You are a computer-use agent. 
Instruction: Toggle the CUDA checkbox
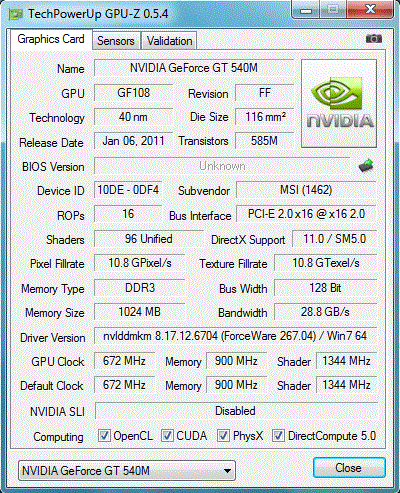point(167,435)
